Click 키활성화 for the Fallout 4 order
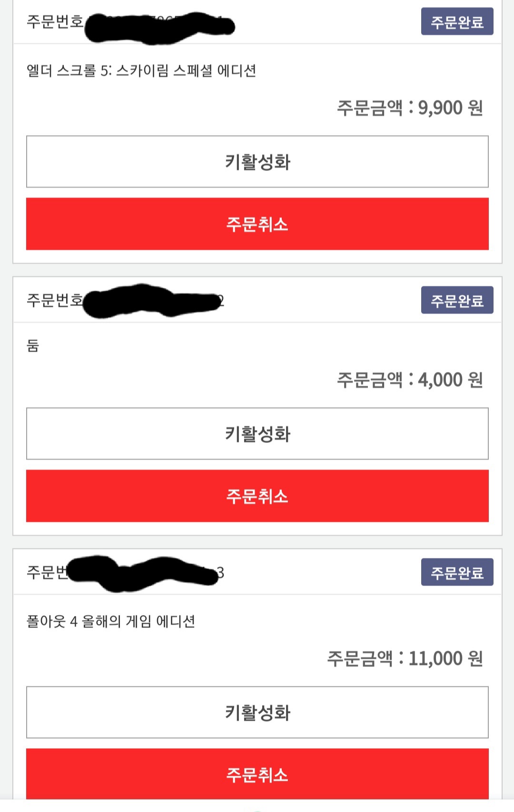The width and height of the screenshot is (514, 812). coord(257,712)
